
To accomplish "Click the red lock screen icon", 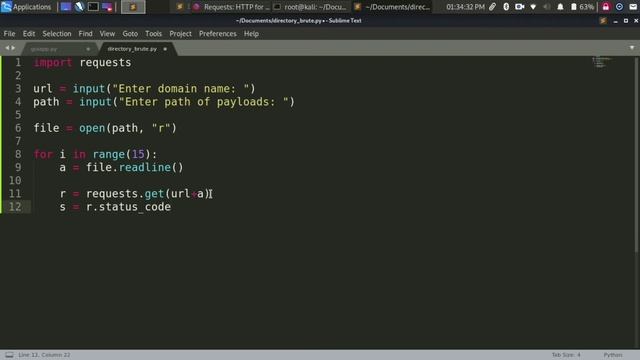I will pyautogui.click(x=606, y=7).
